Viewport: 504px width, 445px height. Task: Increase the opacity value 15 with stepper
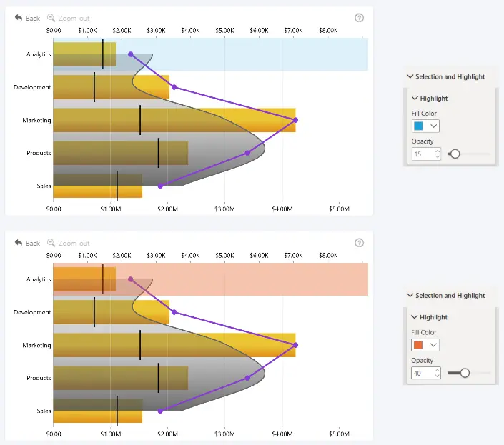point(437,151)
